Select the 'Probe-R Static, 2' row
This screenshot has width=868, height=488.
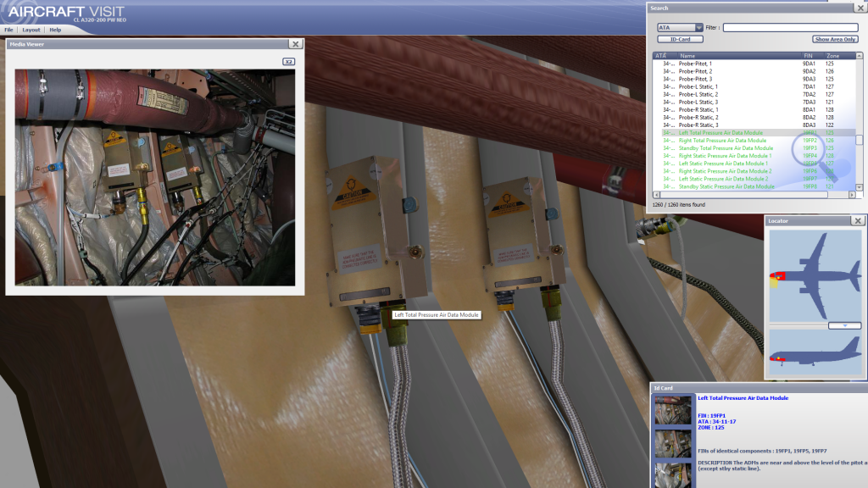click(x=754, y=117)
